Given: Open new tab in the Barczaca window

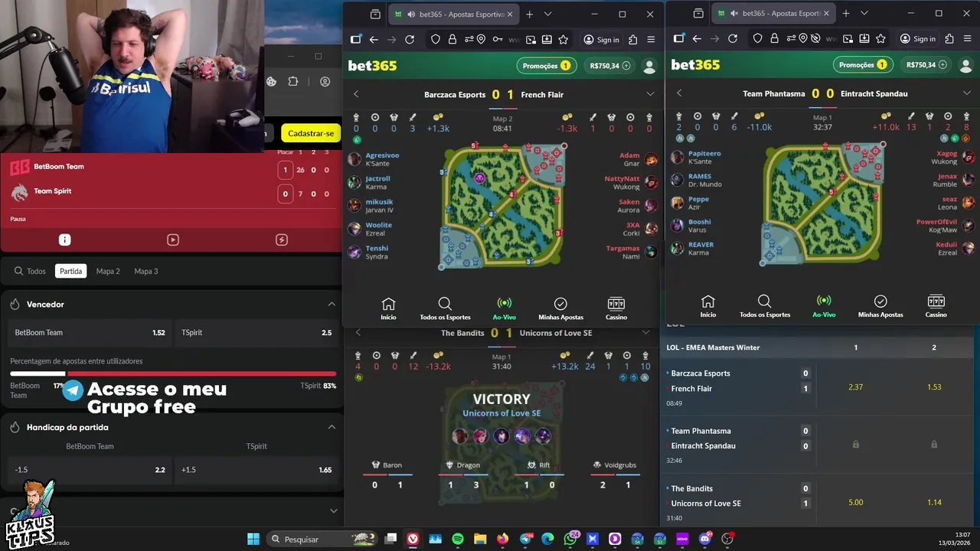Looking at the screenshot, I should pyautogui.click(x=529, y=14).
